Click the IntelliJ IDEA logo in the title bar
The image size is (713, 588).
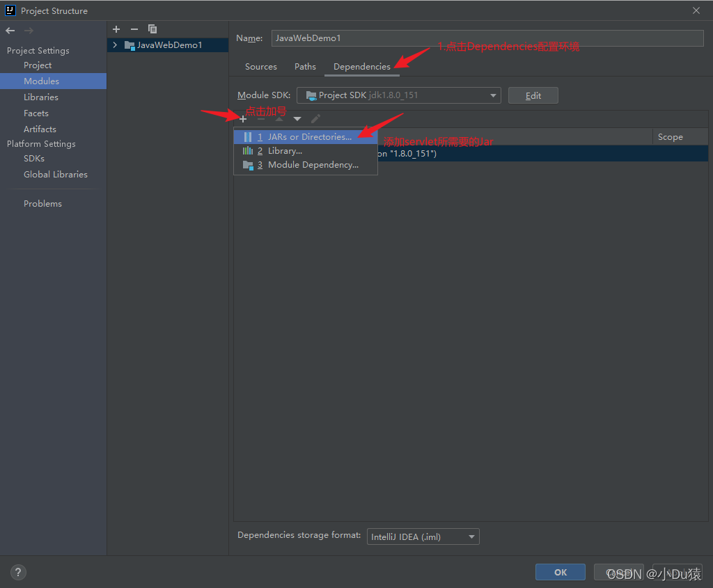click(x=10, y=10)
